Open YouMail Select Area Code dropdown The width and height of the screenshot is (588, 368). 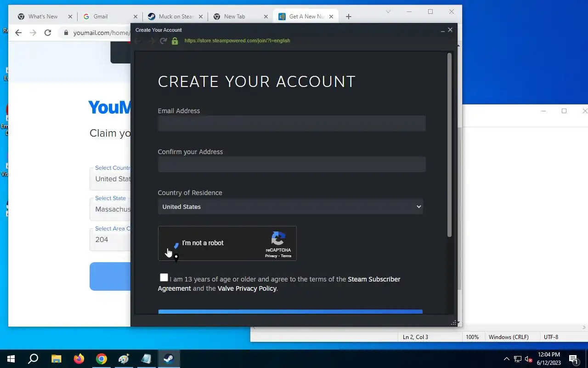[111, 240]
